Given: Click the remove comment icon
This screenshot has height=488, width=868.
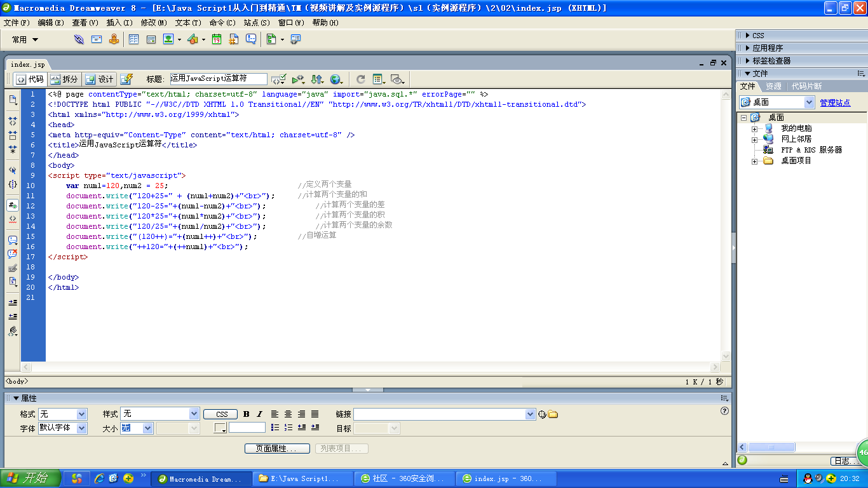Looking at the screenshot, I should [x=13, y=254].
